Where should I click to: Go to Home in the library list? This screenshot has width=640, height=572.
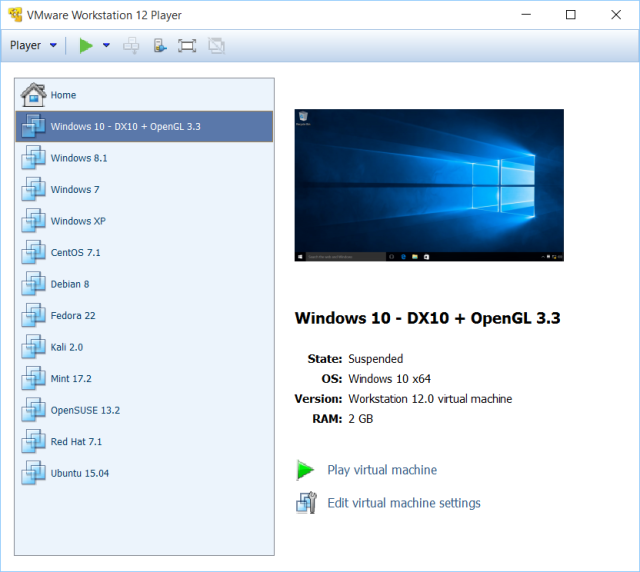click(x=63, y=95)
